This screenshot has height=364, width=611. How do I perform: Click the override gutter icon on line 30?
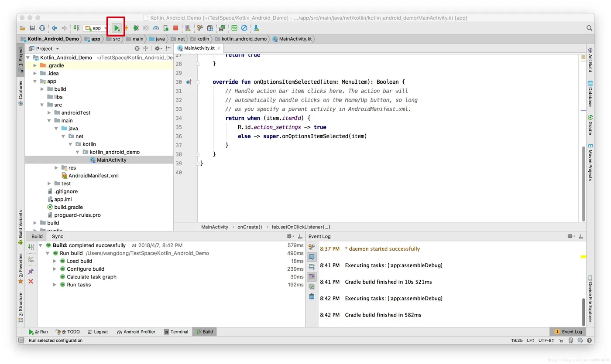189,82
